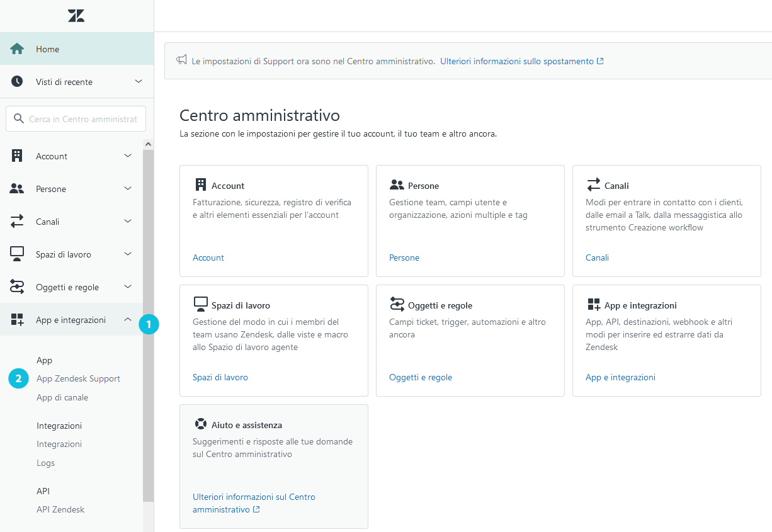Click the Home house icon in the sidebar
The width and height of the screenshot is (772, 532).
17,49
